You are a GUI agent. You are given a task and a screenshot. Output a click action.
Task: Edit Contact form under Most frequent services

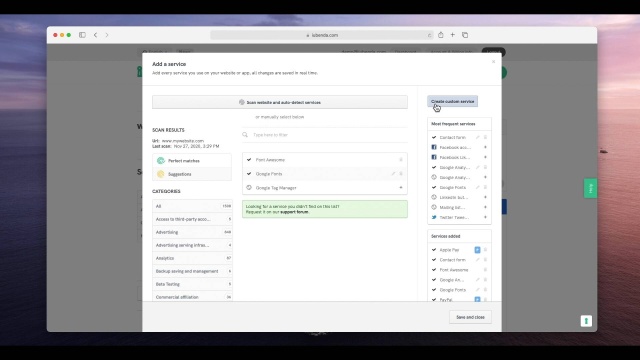click(477, 137)
